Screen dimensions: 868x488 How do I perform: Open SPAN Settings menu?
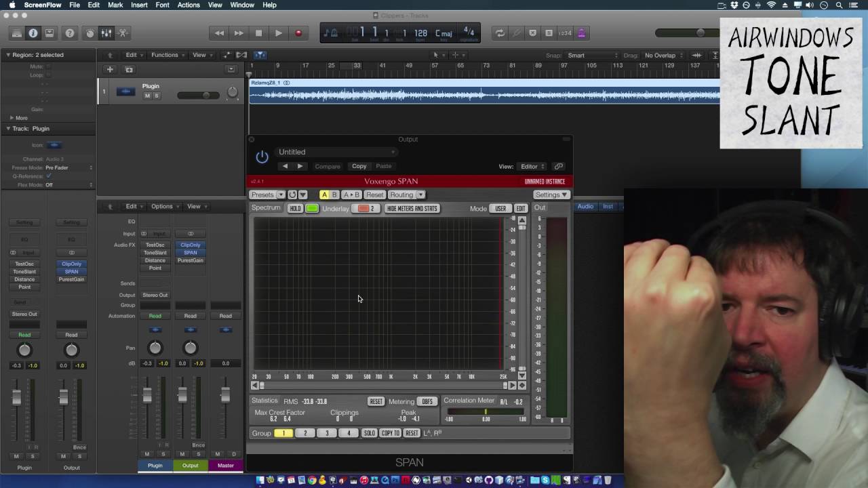(x=551, y=195)
